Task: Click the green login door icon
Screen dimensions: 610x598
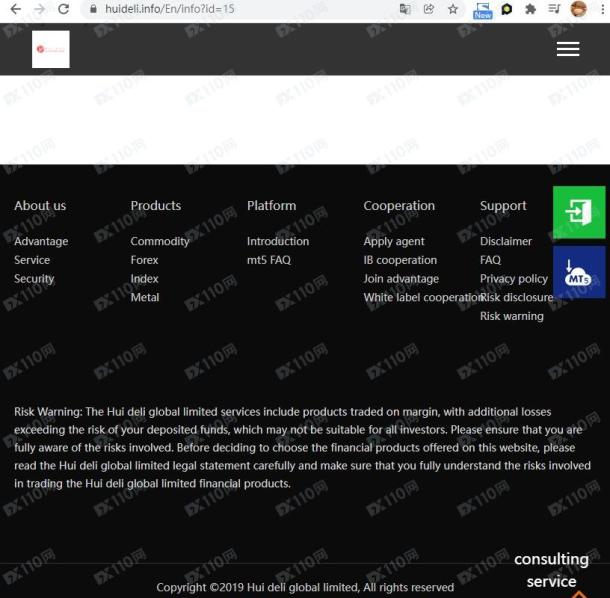Action: tap(579, 212)
